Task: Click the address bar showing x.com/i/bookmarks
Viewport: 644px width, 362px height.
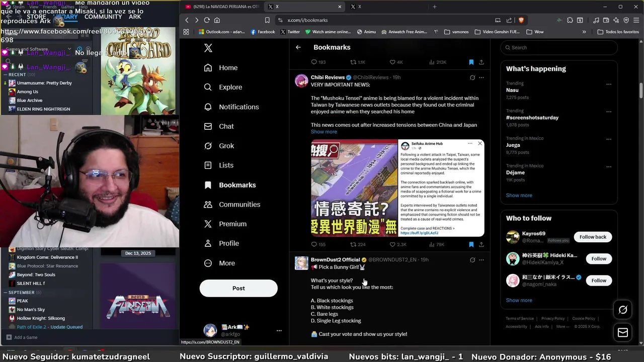Action: coord(384,20)
